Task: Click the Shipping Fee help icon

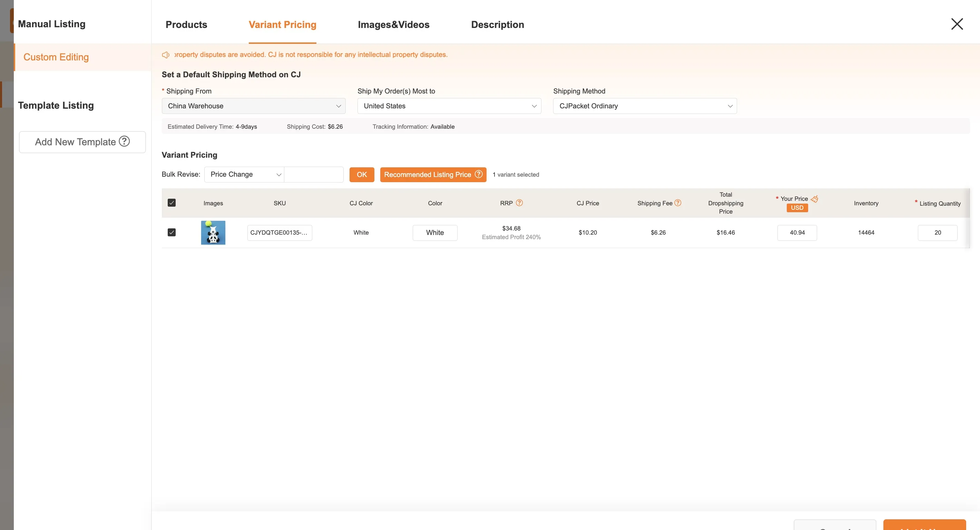Action: [x=678, y=203]
